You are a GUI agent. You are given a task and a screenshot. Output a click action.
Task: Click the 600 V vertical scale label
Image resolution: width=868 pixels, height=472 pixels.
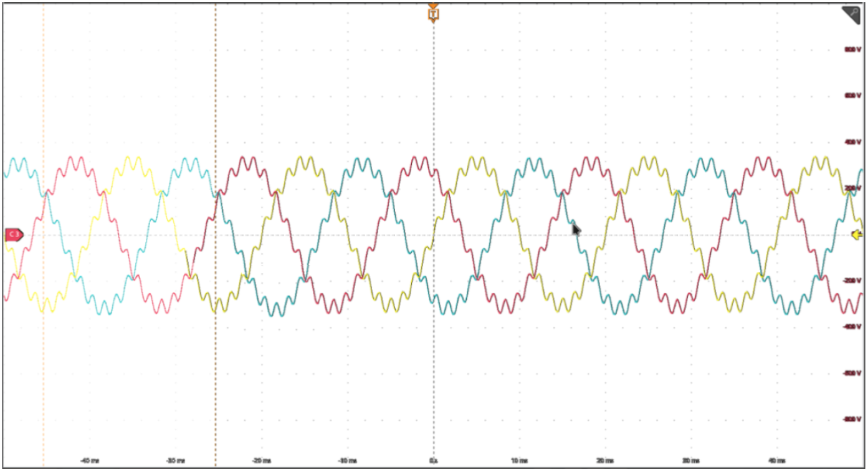(x=853, y=95)
